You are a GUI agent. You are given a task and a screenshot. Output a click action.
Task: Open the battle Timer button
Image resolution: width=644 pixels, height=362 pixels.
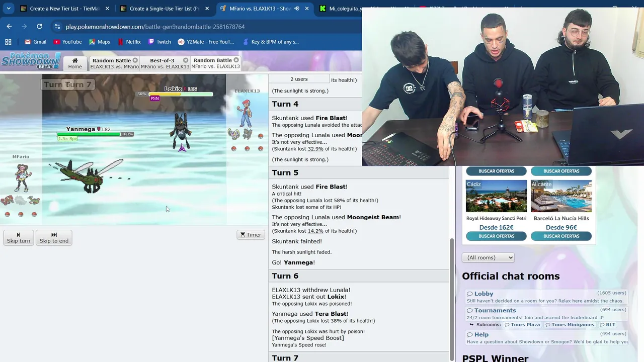(251, 235)
